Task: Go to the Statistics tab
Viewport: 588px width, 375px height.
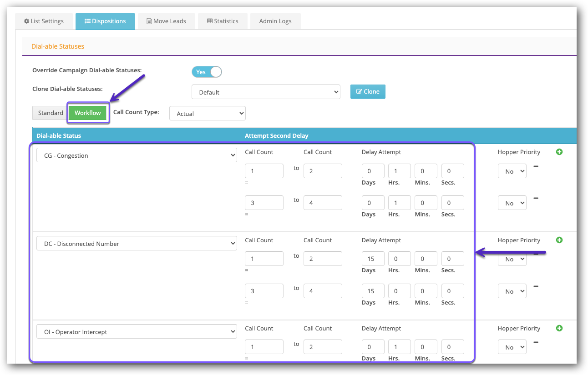Action: click(223, 21)
